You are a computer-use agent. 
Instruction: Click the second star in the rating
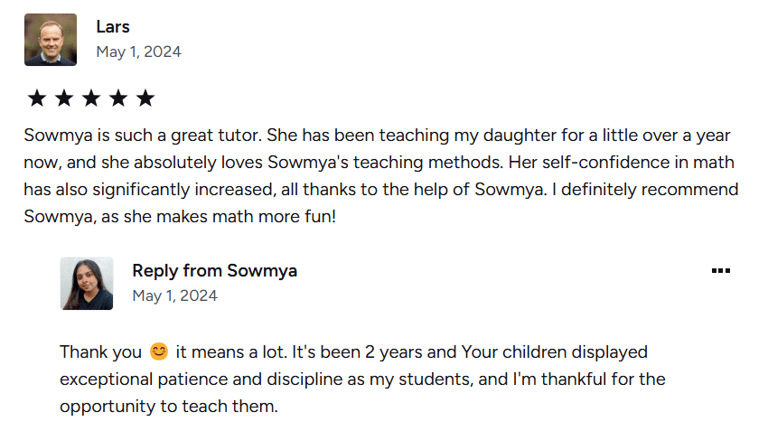(64, 98)
